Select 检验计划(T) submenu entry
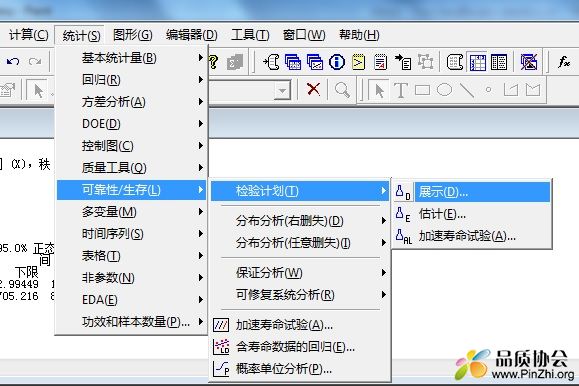The image size is (579, 386). pyautogui.click(x=300, y=191)
